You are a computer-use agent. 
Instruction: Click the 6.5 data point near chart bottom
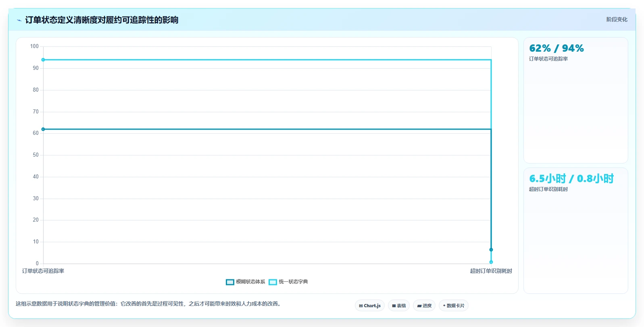491,249
